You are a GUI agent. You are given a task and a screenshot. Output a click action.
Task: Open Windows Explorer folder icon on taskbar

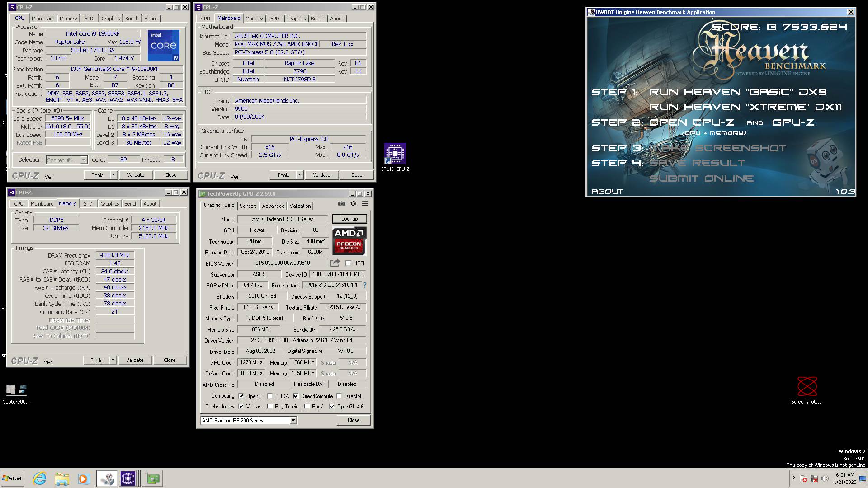(62, 479)
